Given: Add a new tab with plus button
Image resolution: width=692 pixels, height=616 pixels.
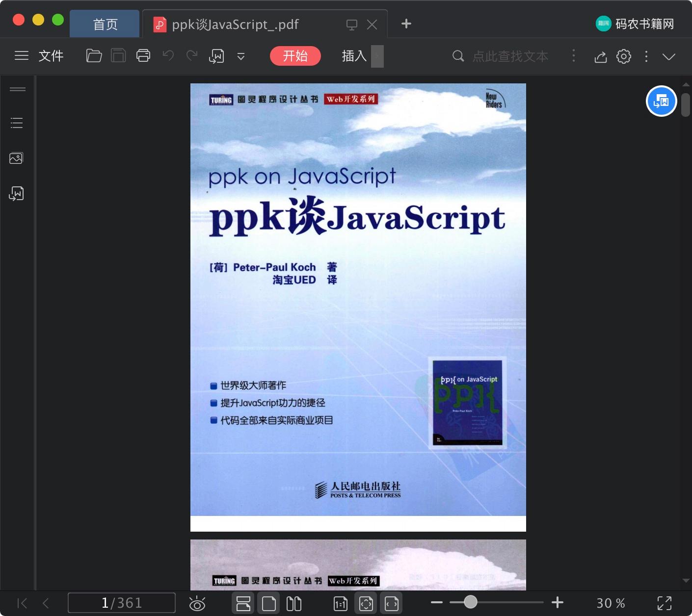Looking at the screenshot, I should (x=406, y=24).
